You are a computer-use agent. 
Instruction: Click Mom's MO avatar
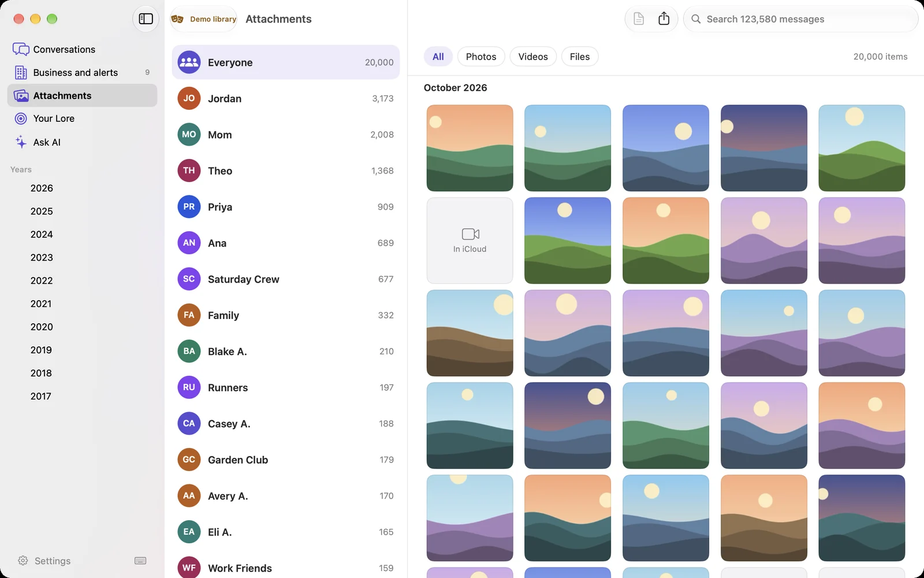pos(189,135)
